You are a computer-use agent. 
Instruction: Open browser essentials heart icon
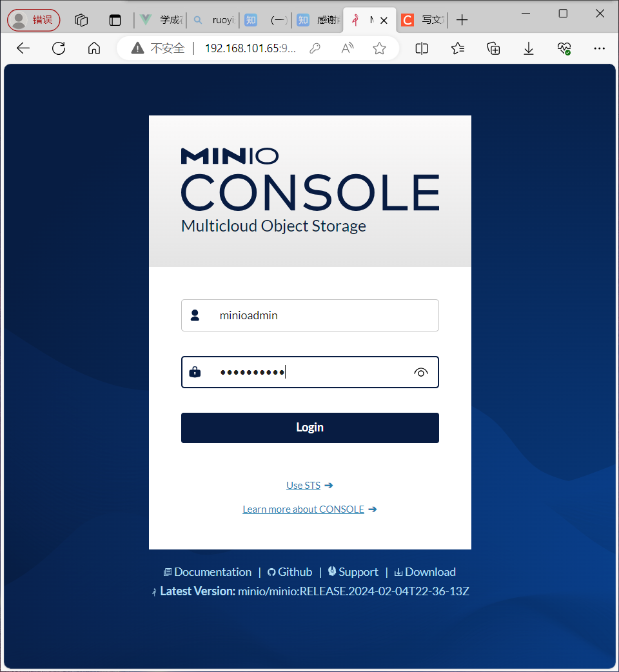[564, 48]
